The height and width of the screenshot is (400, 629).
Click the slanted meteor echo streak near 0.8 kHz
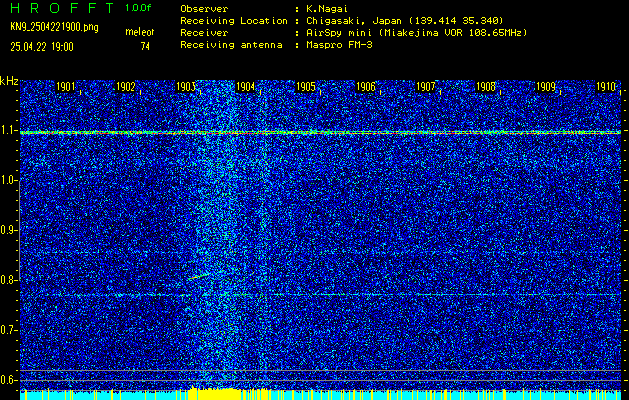[x=199, y=276]
